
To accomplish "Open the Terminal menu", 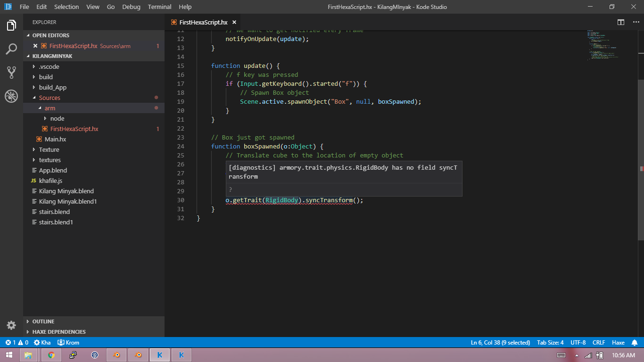I will (159, 7).
